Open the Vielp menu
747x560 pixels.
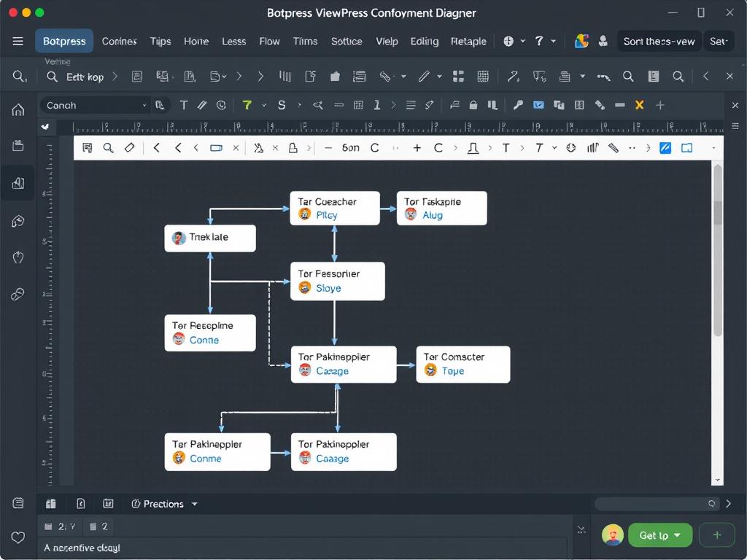(x=387, y=42)
